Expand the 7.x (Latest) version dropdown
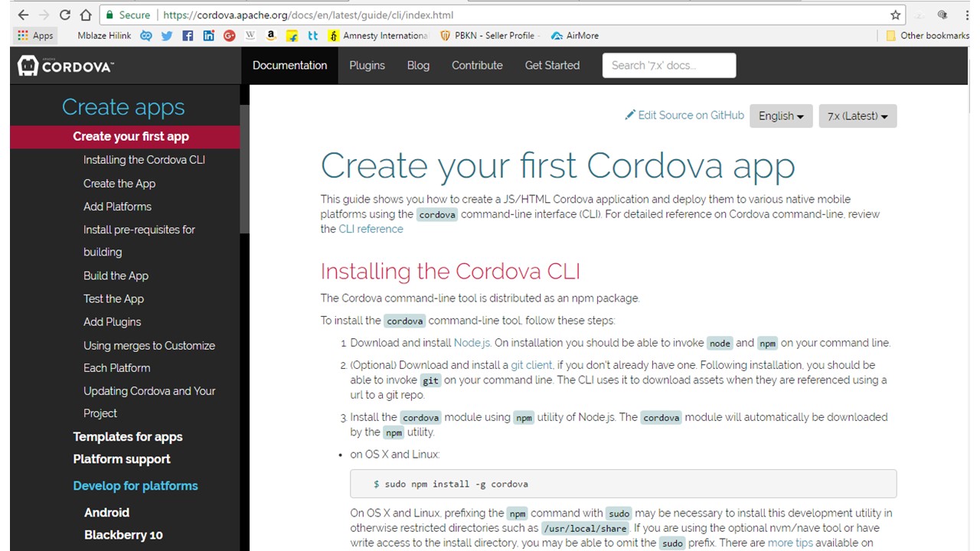 coord(857,116)
